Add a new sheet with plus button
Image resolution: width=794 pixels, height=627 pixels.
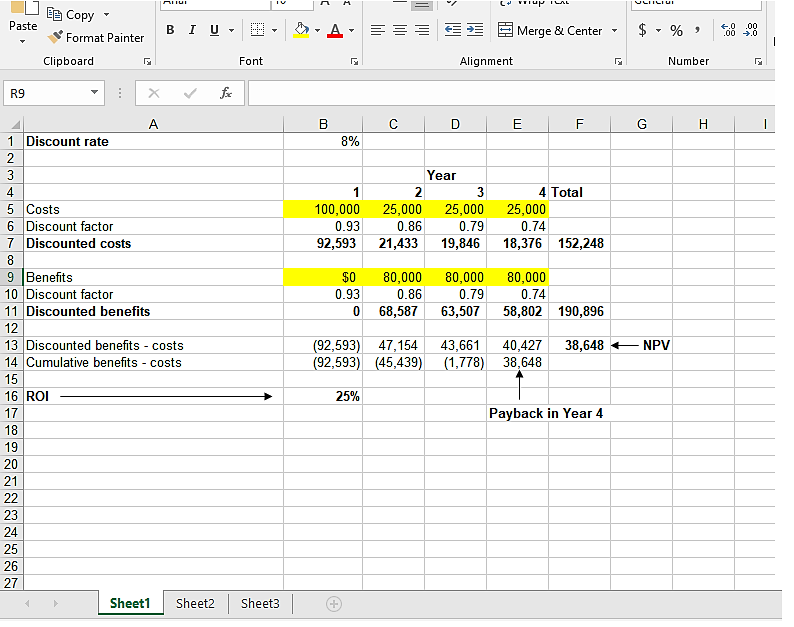334,604
